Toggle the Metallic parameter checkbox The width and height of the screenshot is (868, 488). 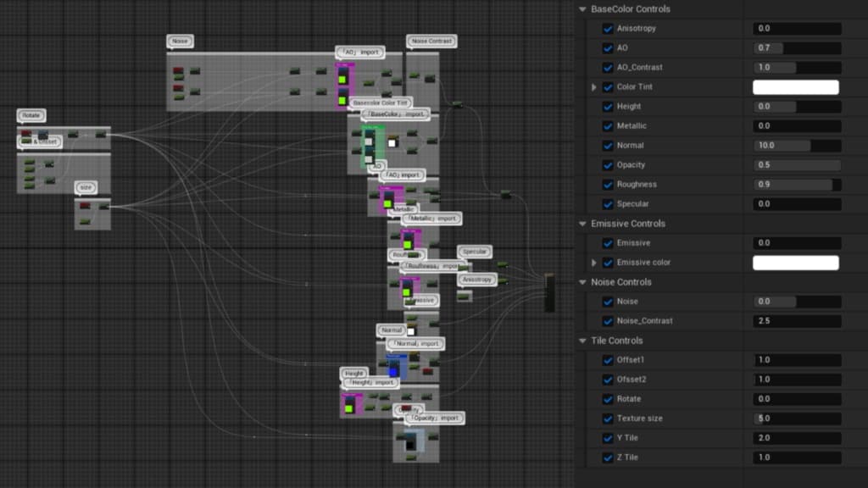608,126
